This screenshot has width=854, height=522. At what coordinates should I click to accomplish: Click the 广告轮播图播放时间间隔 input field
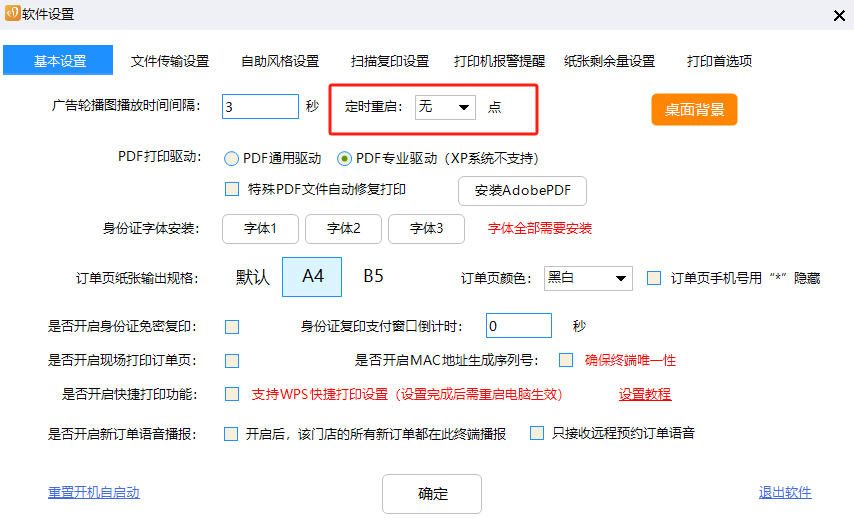(x=260, y=107)
